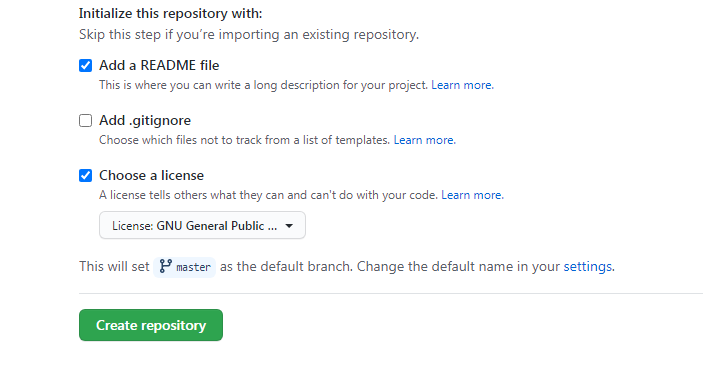
Task: Open Learn more link about .gitignore templates
Action: point(425,140)
